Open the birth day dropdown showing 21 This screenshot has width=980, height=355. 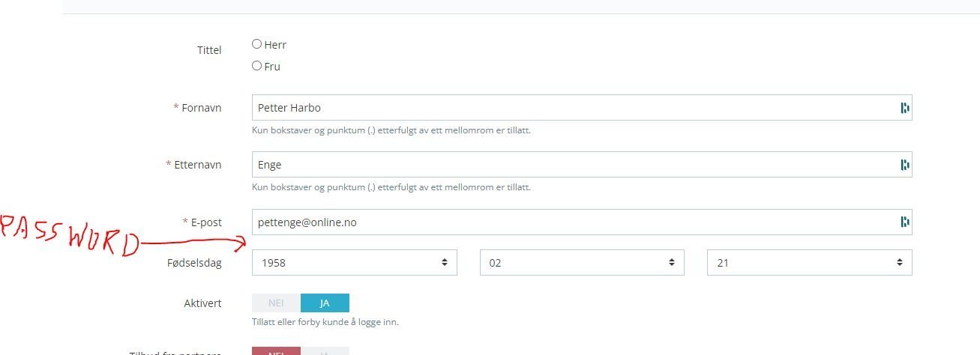(x=809, y=263)
